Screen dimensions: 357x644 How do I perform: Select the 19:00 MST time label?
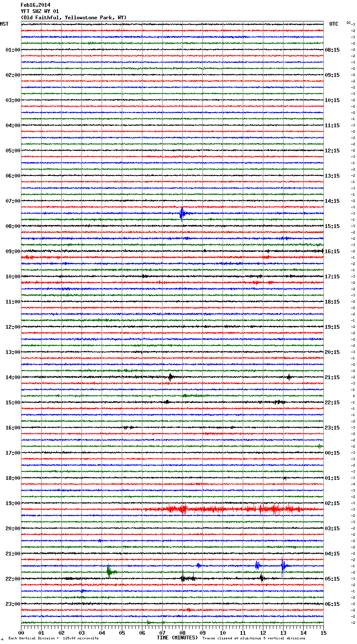click(13, 503)
